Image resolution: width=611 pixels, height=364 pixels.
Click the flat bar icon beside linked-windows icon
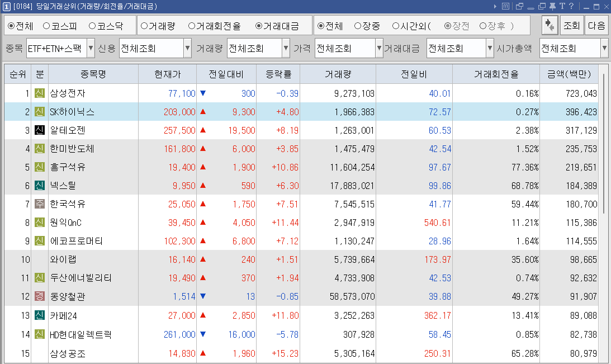(x=531, y=8)
